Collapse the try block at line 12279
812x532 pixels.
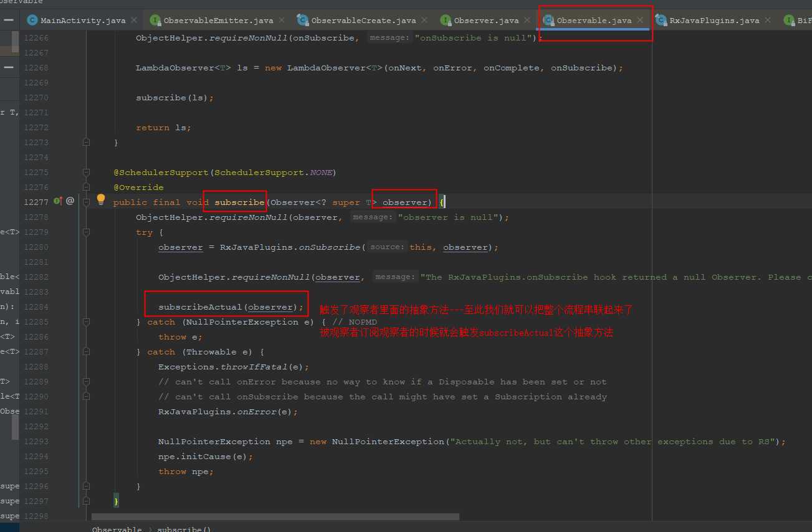tap(87, 232)
